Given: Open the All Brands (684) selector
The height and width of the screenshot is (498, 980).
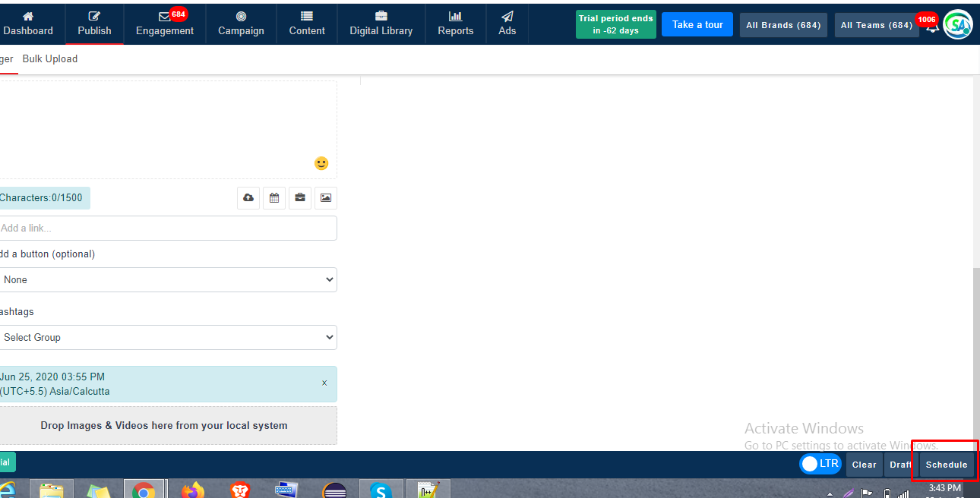Looking at the screenshot, I should (x=783, y=25).
